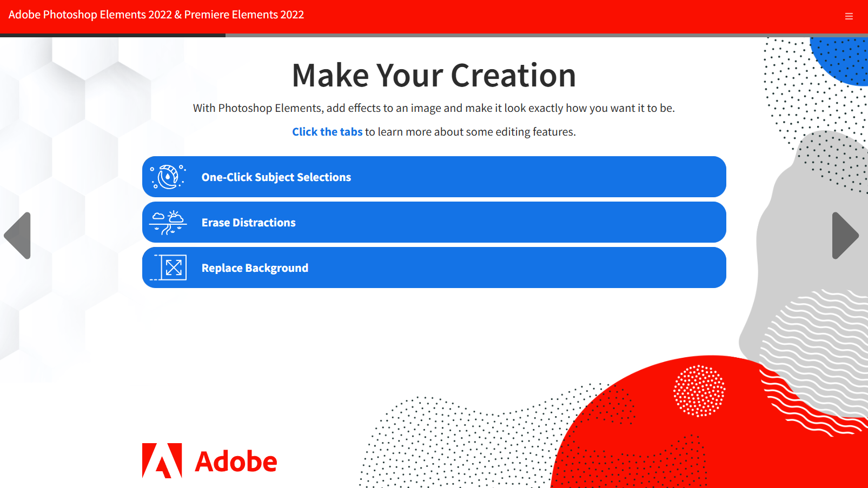Click the gray unfilled portion of the progress bar
This screenshot has width=868, height=488.
click(547, 35)
